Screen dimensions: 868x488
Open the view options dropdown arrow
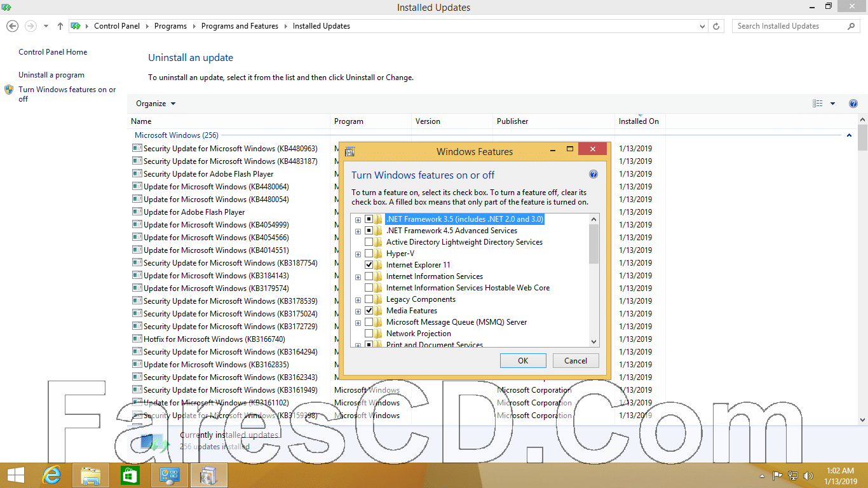pos(832,104)
